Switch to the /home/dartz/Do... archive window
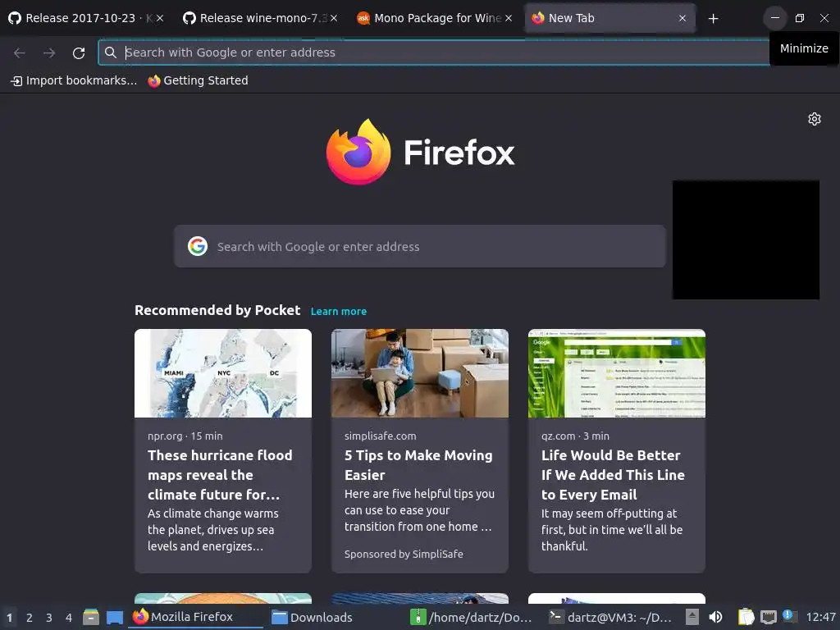 [x=473, y=617]
